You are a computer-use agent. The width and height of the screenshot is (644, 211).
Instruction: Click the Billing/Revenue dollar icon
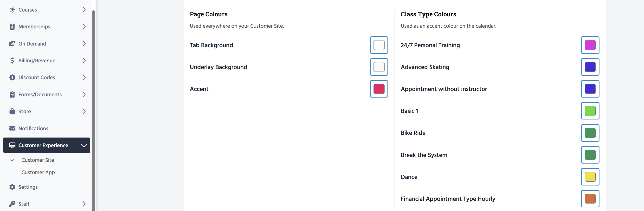coord(12,60)
